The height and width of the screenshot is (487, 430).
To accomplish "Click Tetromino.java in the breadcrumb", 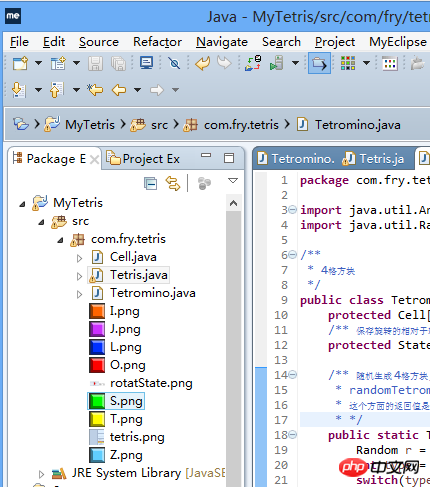I will point(358,125).
